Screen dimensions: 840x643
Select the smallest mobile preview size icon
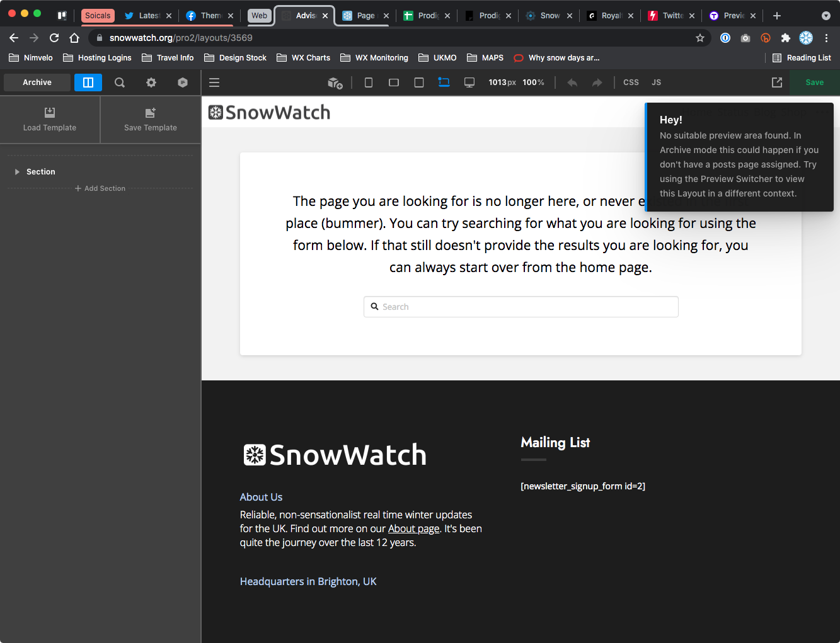(x=369, y=83)
